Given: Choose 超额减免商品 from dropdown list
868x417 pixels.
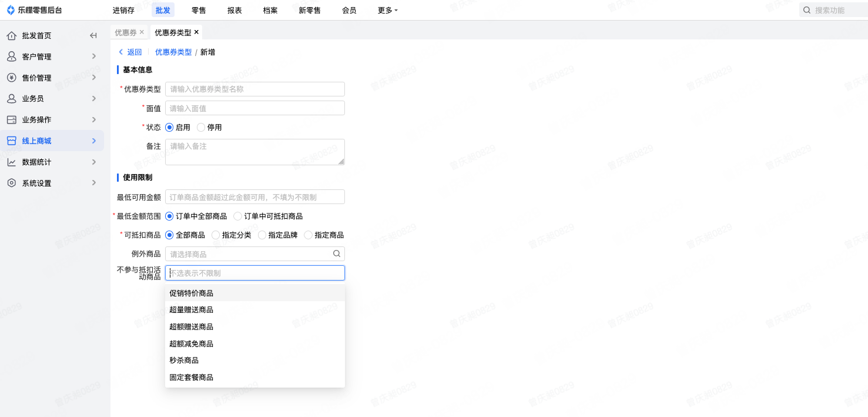Looking at the screenshot, I should (255, 343).
